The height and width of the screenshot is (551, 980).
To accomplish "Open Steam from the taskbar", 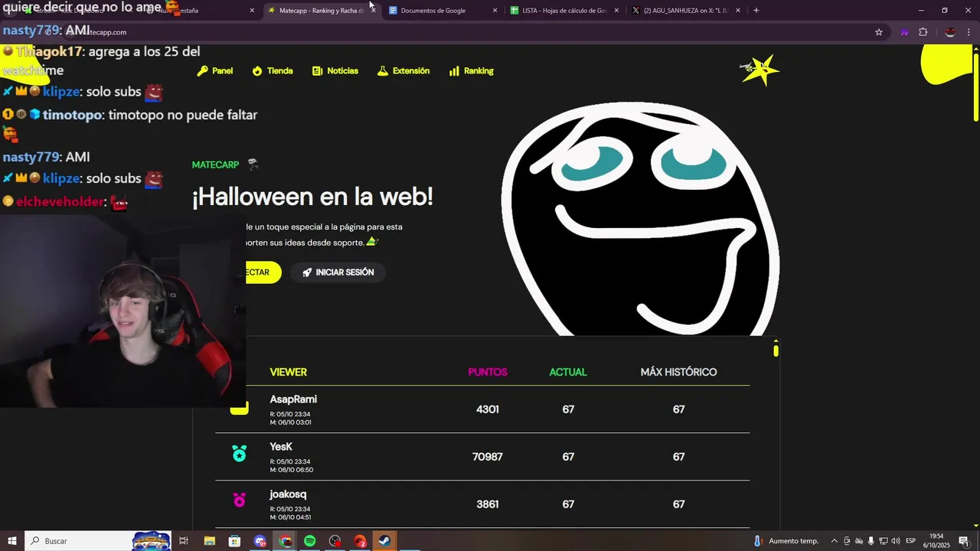I will [384, 541].
